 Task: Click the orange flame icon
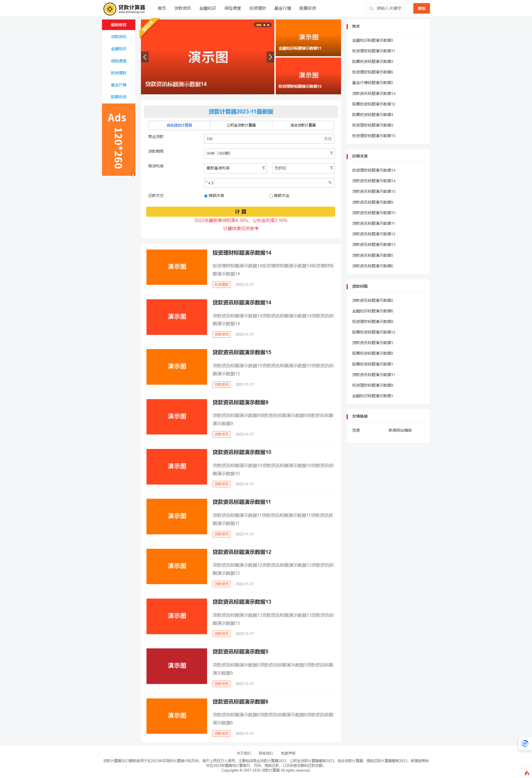coord(527,773)
